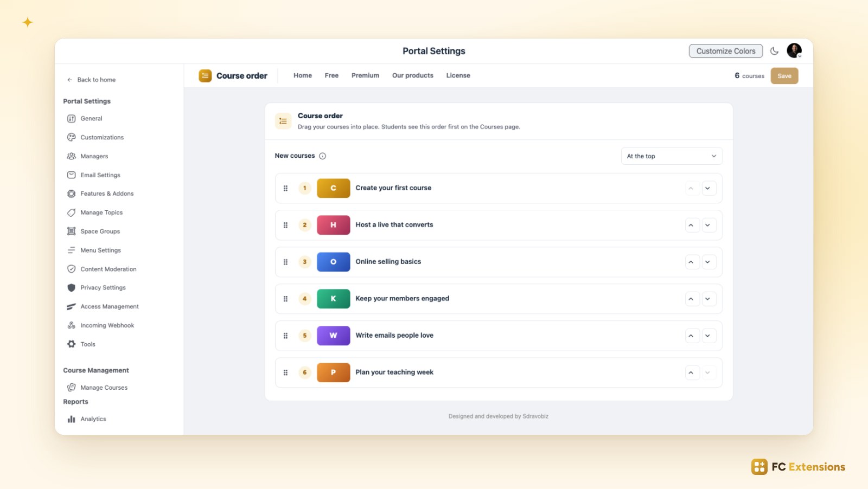Grab drag handle for Keep your members engaged

pos(285,299)
